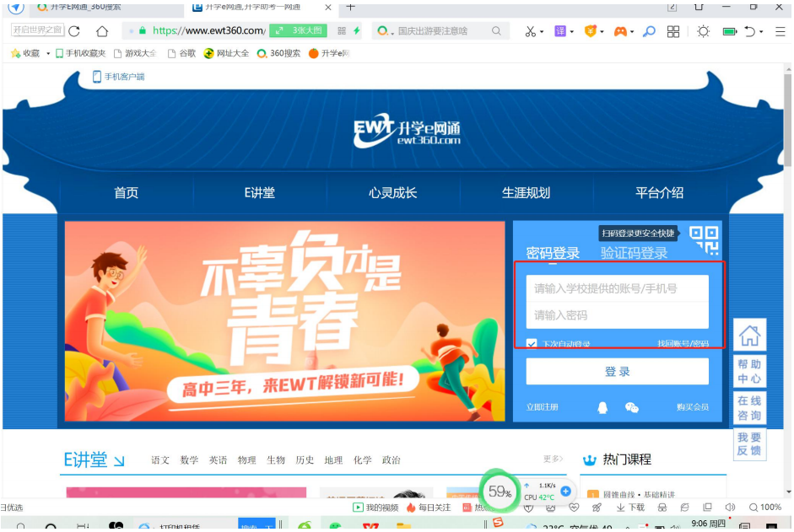Screen dimensions: 794x532
Task: Select 英语 in the E讲堂 subject list
Action: point(219,460)
